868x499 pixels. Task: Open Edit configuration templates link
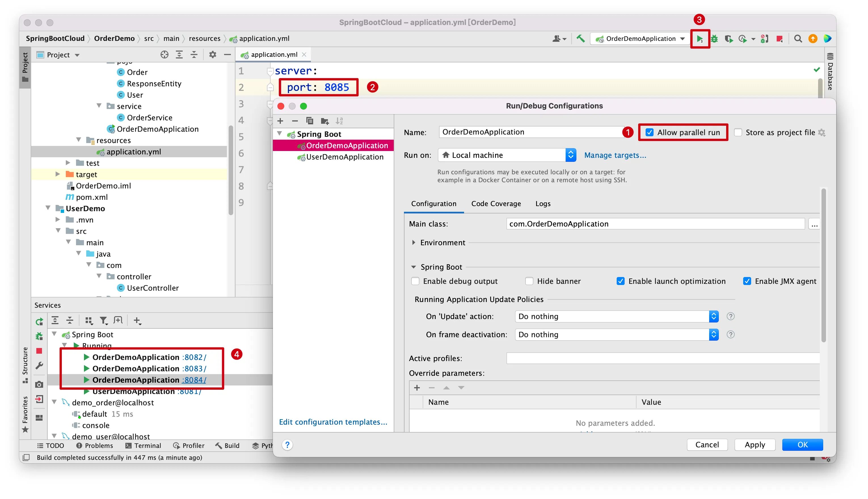coord(333,422)
